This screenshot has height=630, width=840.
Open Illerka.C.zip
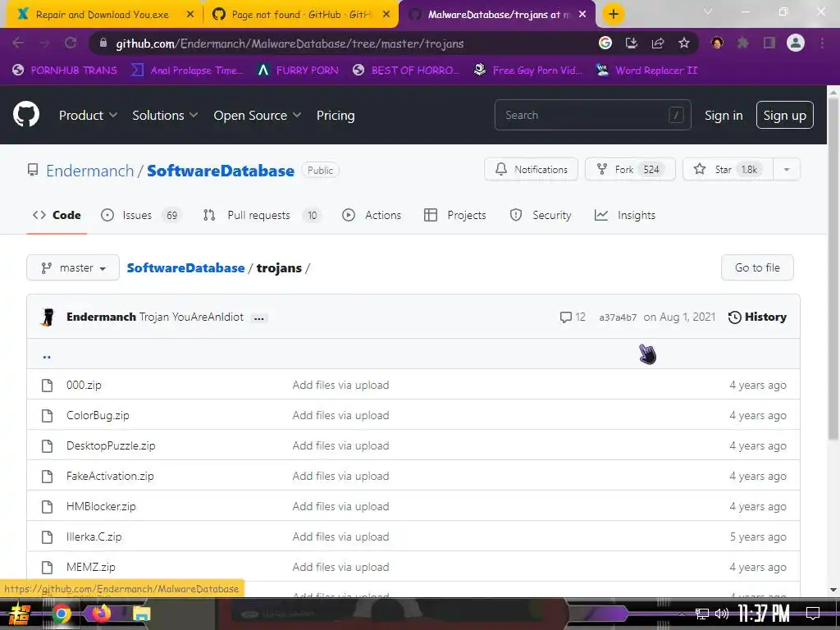tap(94, 536)
